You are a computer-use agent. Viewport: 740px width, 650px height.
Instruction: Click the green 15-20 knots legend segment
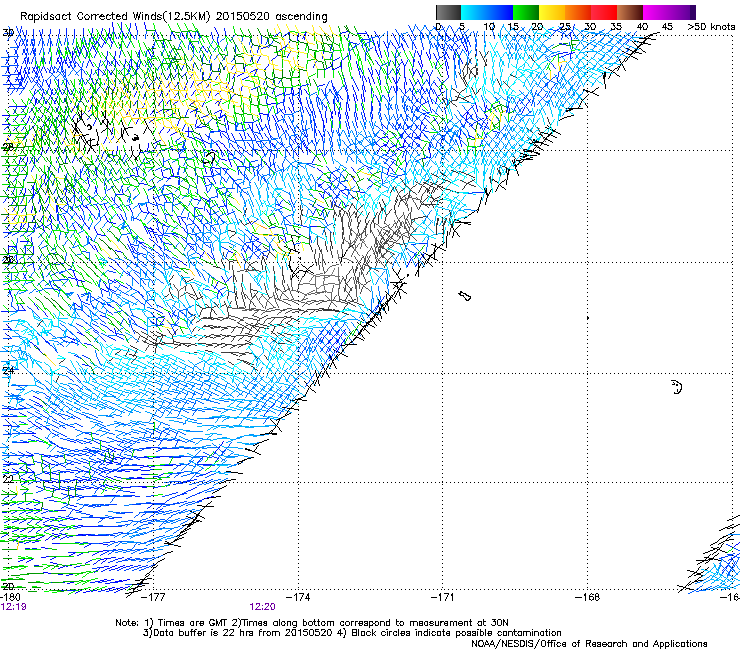click(x=526, y=12)
